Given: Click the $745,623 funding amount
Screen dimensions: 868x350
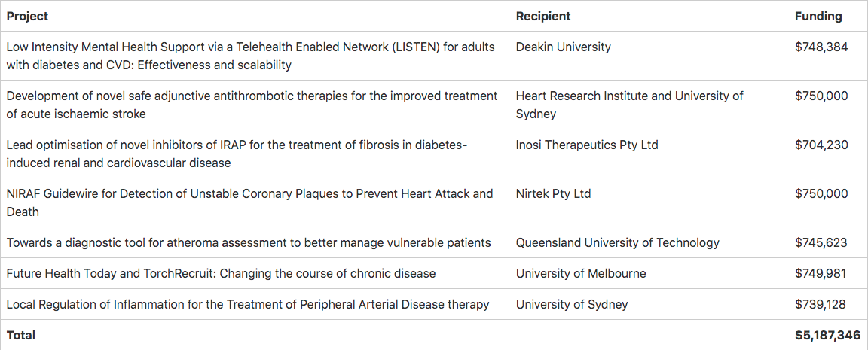Looking at the screenshot, I should point(821,242).
